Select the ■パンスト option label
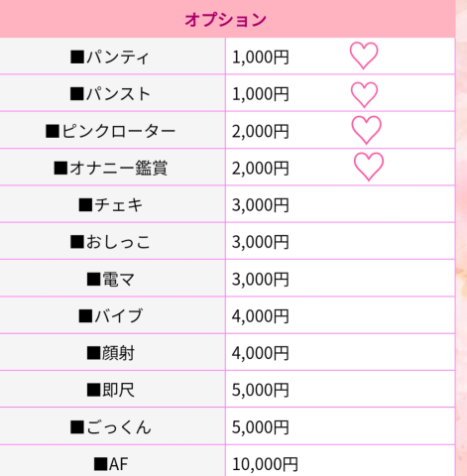This screenshot has height=476, width=467. [110, 94]
